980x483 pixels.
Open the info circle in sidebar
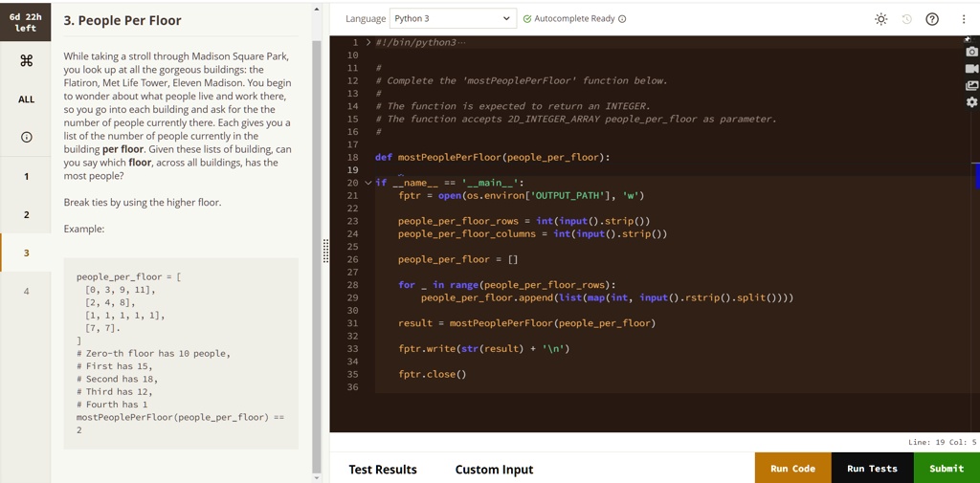pyautogui.click(x=26, y=138)
